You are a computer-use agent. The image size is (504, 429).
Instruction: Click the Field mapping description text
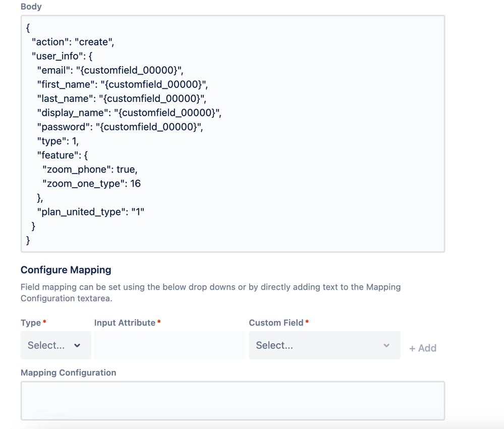click(x=210, y=293)
